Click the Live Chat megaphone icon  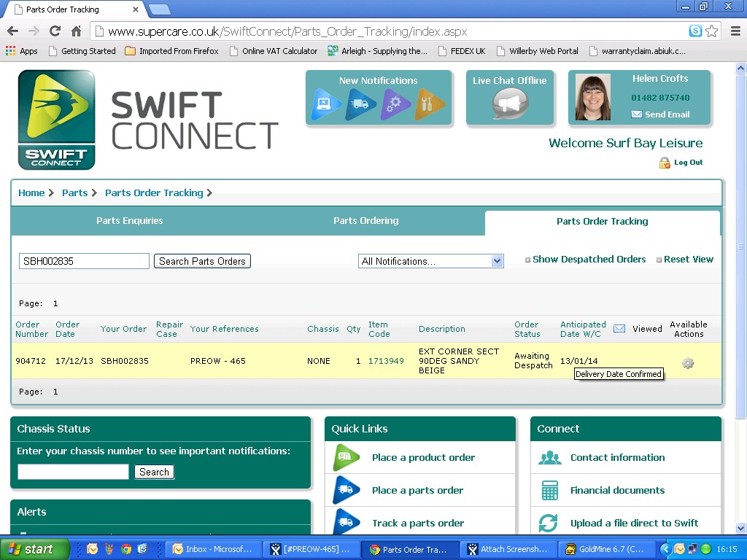pos(509,104)
